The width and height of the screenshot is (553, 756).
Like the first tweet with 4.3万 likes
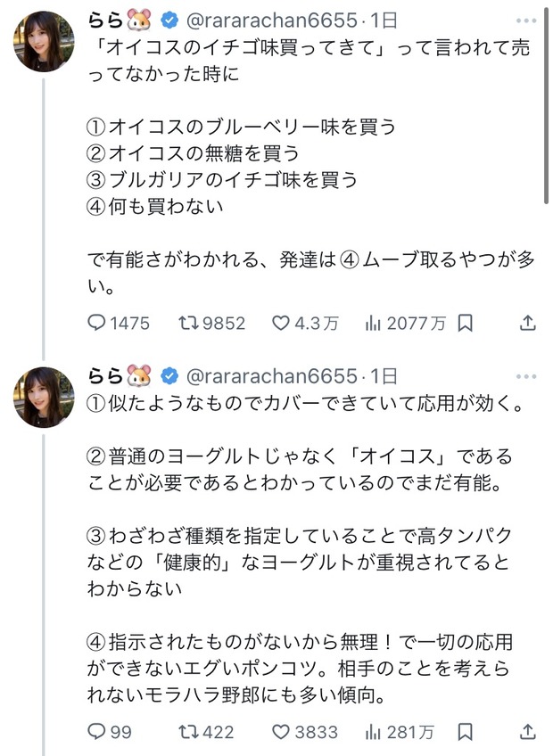click(282, 324)
